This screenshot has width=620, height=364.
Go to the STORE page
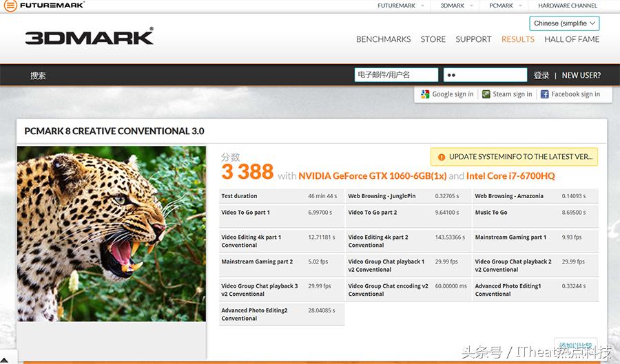click(x=433, y=39)
